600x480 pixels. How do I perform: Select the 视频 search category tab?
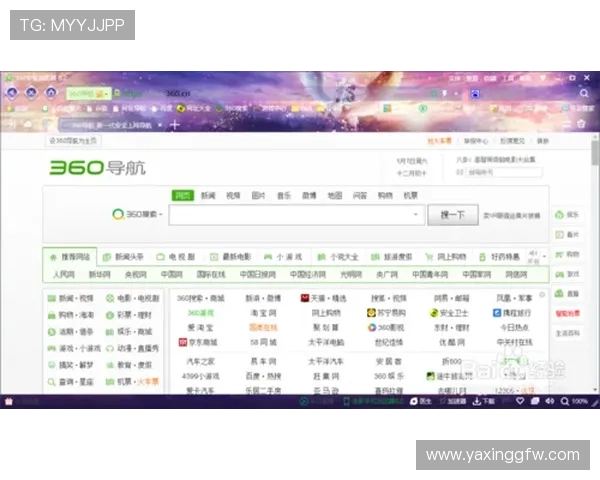[233, 196]
